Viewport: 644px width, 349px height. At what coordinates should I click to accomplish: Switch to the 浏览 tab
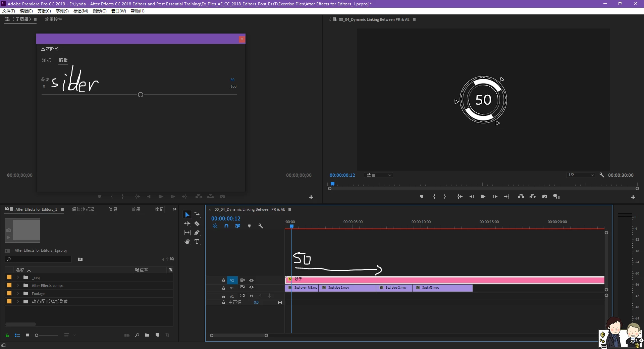(x=46, y=60)
